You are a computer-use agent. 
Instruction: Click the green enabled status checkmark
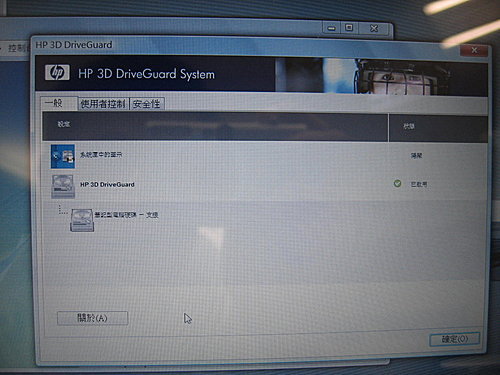(x=397, y=183)
